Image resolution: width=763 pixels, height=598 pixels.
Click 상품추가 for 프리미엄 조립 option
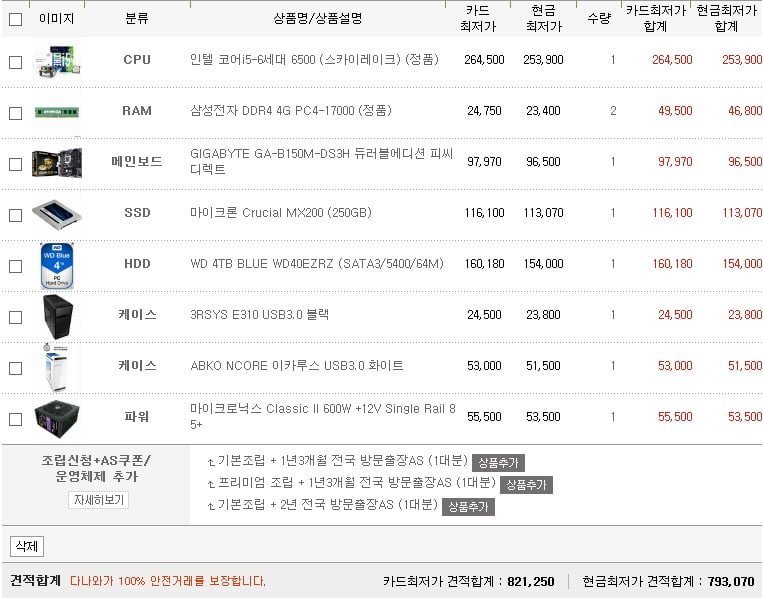tap(526, 485)
